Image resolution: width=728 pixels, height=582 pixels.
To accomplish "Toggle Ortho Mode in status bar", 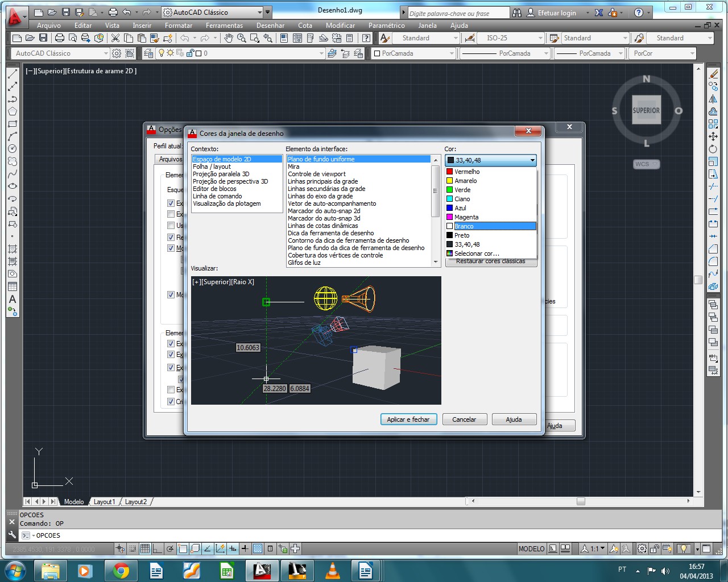I will pos(158,548).
